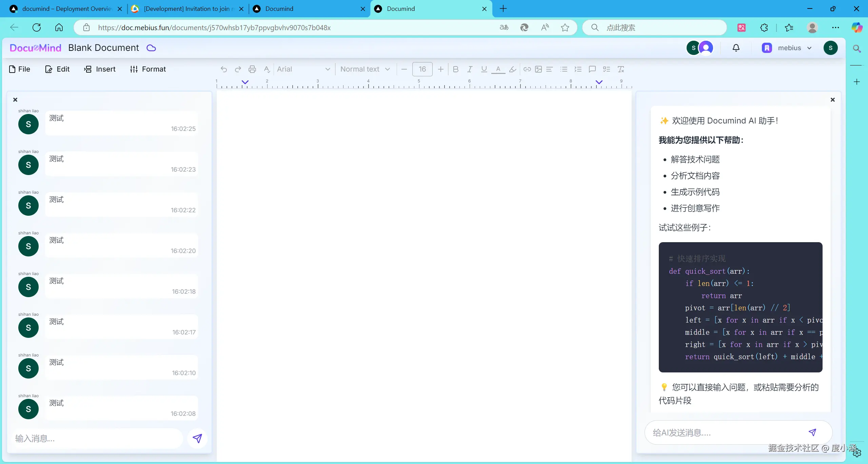Open the green S user account avatar
This screenshot has height=464, width=868.
(x=830, y=48)
